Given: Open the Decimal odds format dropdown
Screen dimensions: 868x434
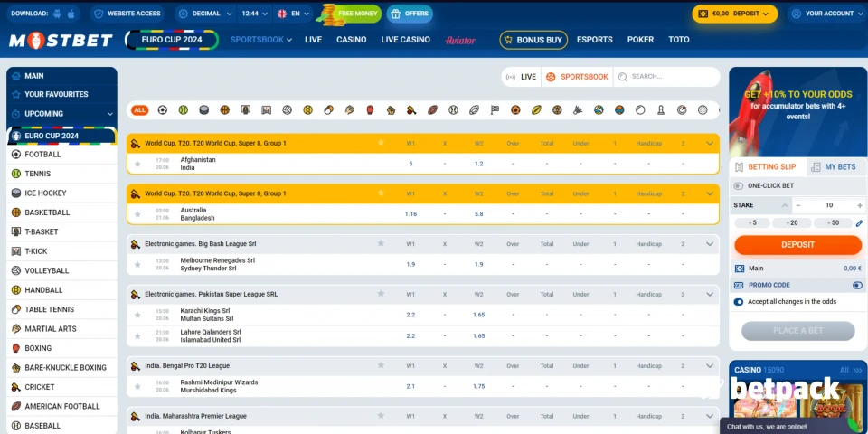Looking at the screenshot, I should (x=206, y=14).
